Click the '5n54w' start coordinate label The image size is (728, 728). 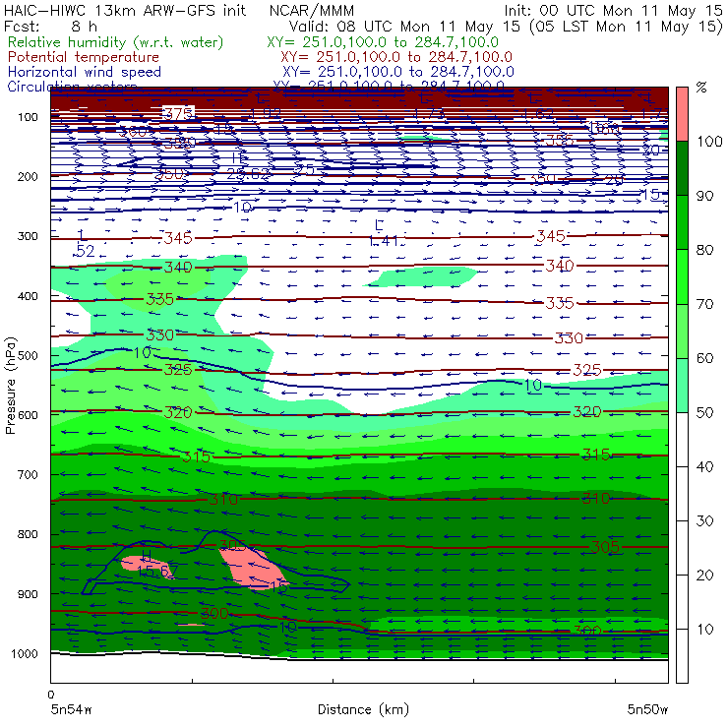(x=72, y=709)
